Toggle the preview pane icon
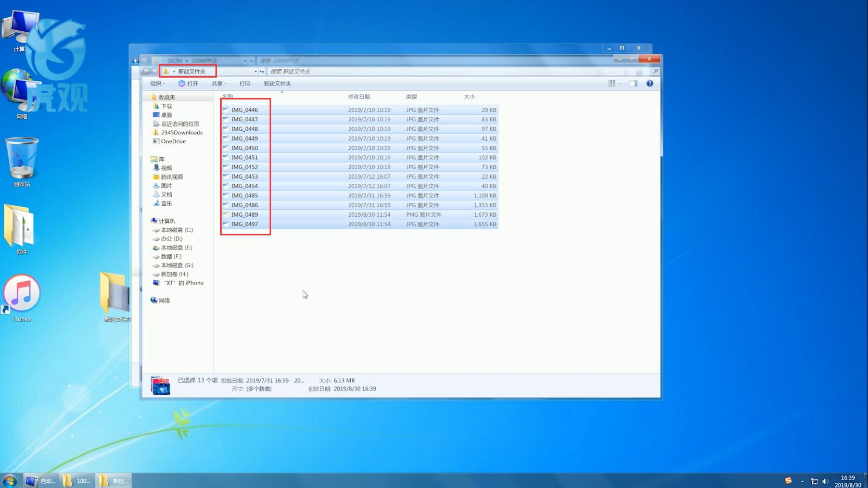The height and width of the screenshot is (488, 868). coord(633,83)
